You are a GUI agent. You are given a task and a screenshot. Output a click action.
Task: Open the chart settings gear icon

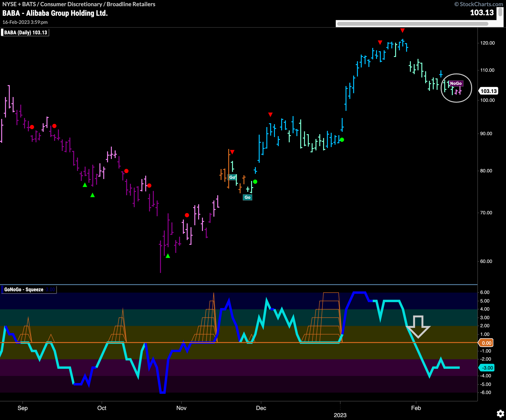click(x=500, y=414)
